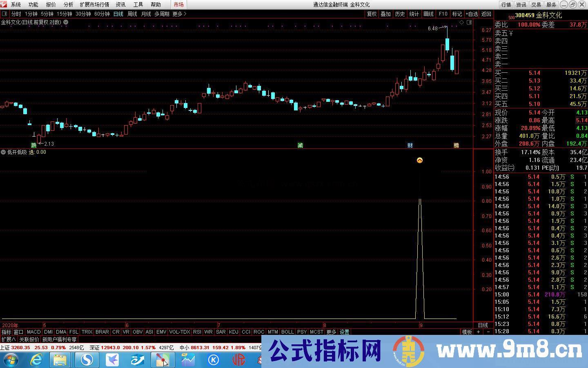The image size is (588, 368).
Task: Open the 交易 trading button
Action: (536, 4)
